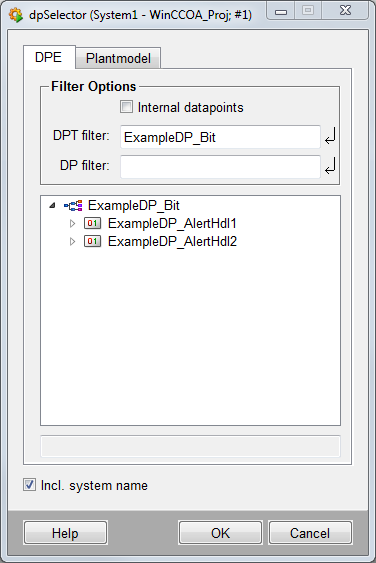The width and height of the screenshot is (376, 563).
Task: Uncheck Incl. system name option
Action: 29,485
